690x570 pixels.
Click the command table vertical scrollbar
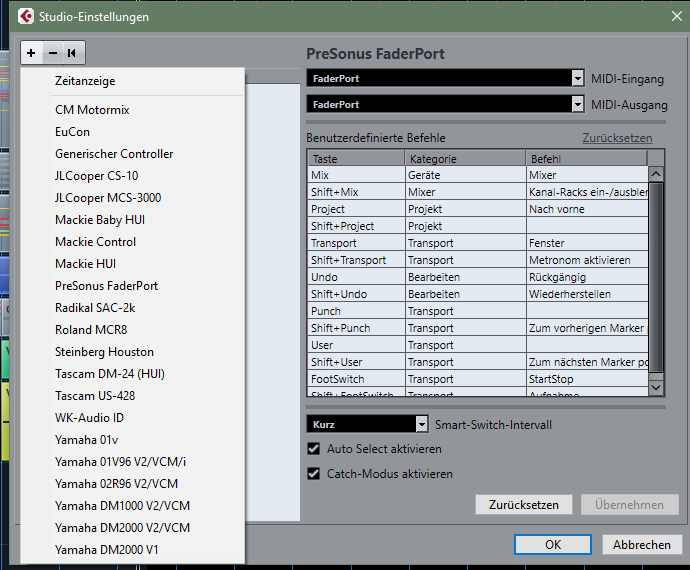pyautogui.click(x=656, y=280)
